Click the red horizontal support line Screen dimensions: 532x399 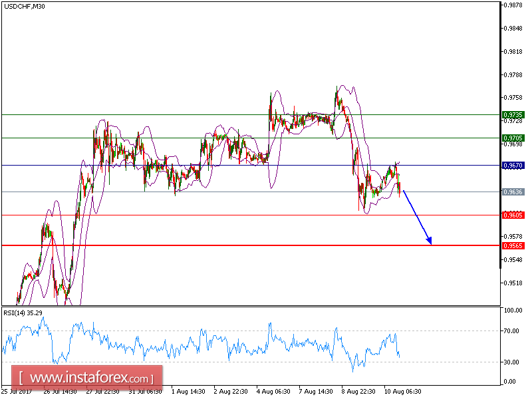(x=233, y=245)
